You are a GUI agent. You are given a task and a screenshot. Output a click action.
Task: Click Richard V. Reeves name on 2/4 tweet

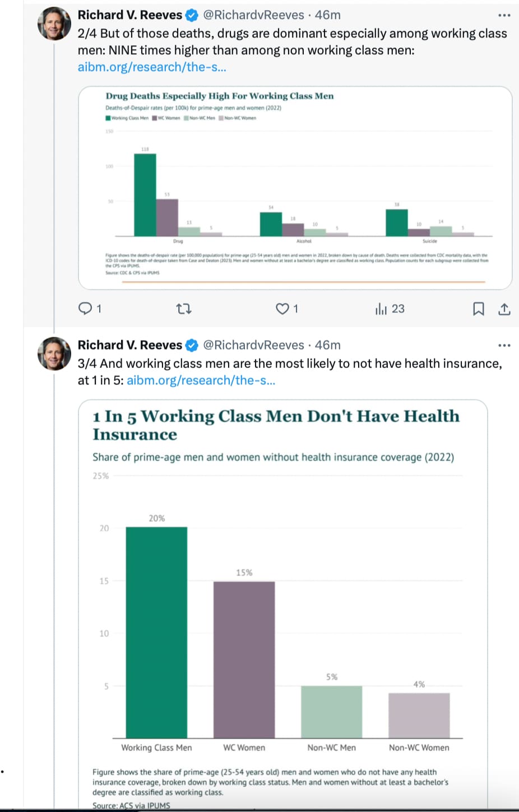(130, 15)
